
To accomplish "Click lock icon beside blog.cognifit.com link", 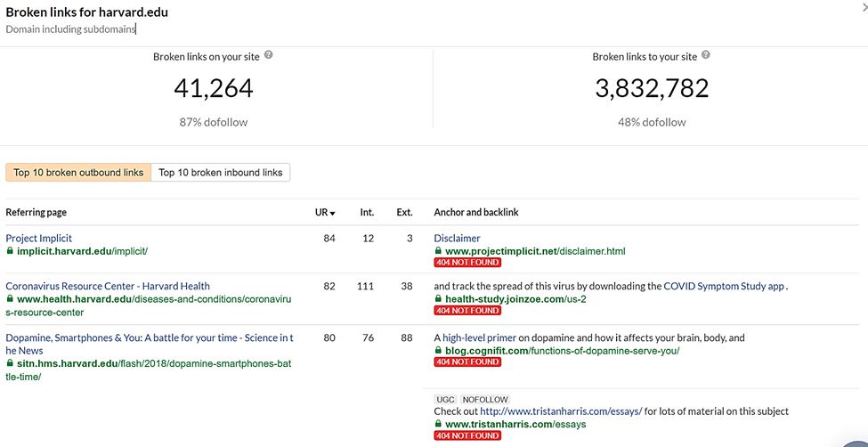I will pyautogui.click(x=438, y=351).
